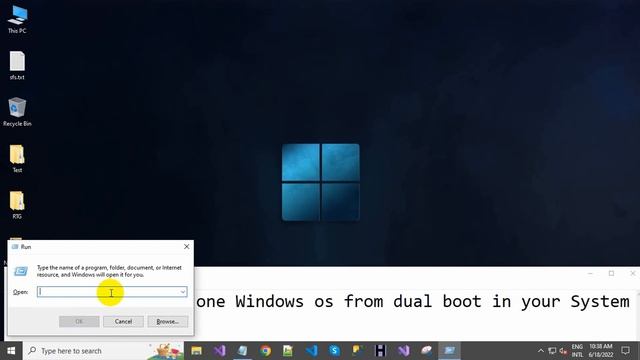The image size is (640, 360).
Task: Click the Run dialog title bar icon
Action: [x=15, y=247]
